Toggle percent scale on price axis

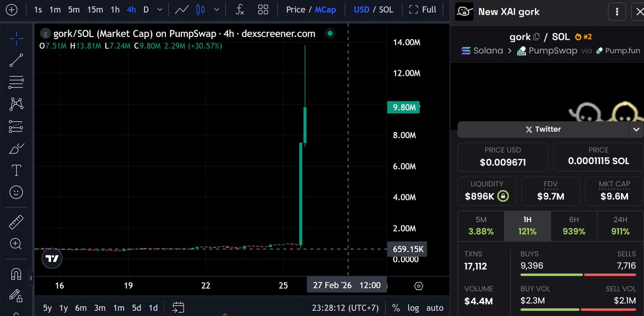pos(396,308)
